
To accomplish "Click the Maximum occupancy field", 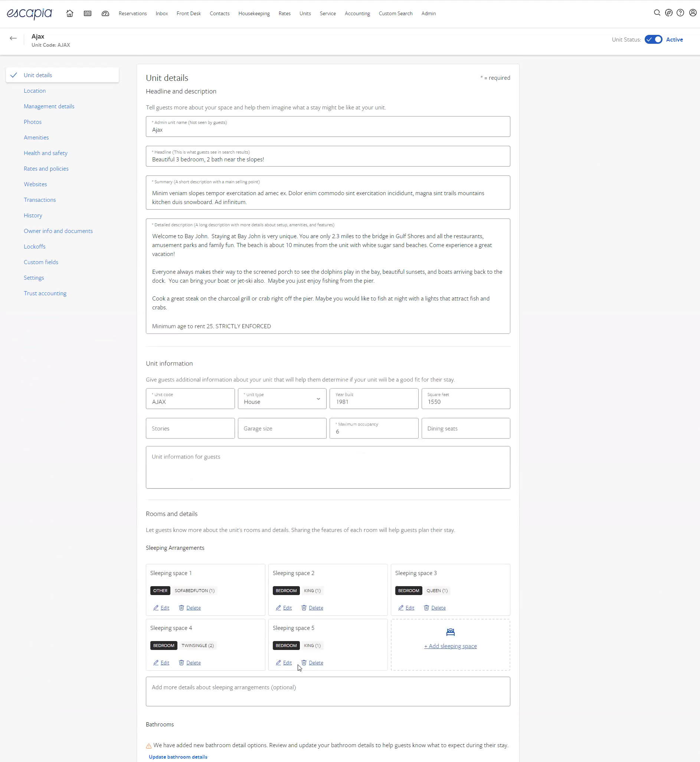I will click(x=374, y=428).
